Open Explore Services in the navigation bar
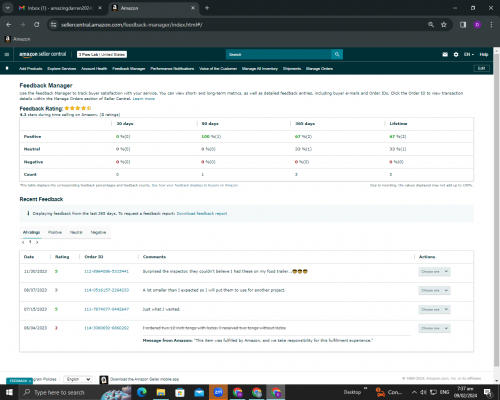 62,69
